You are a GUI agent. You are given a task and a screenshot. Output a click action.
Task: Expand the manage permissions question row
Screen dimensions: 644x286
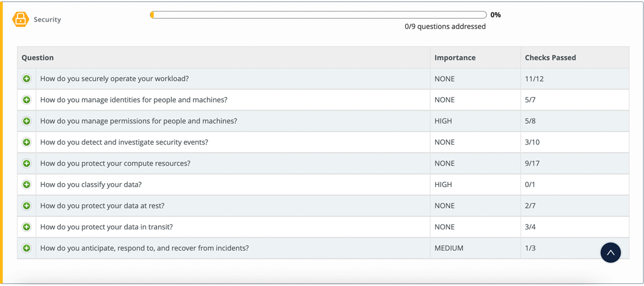click(26, 121)
